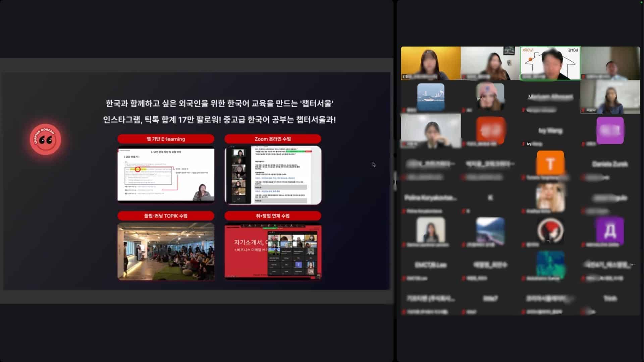
Task: Select the '앱 기반 E-learning' red label
Action: coord(166,139)
